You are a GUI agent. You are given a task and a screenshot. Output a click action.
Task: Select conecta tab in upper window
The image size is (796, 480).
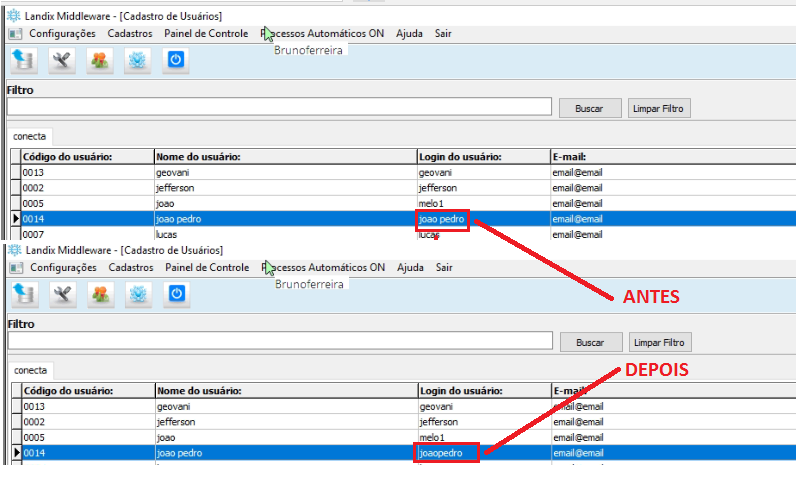(x=29, y=136)
